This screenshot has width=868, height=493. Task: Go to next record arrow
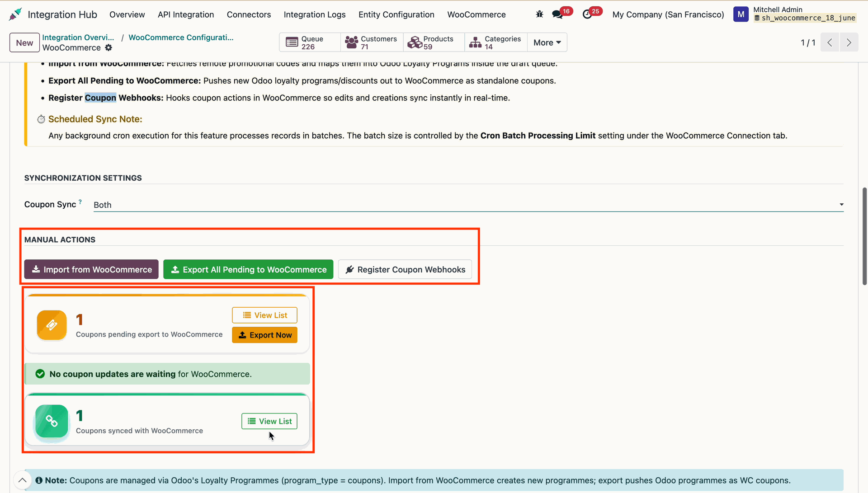[849, 42]
